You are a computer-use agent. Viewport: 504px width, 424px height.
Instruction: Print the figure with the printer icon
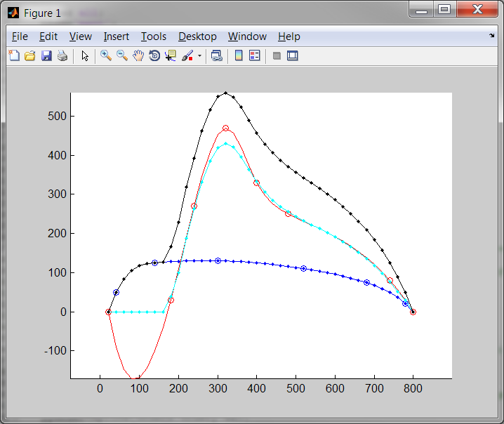62,55
